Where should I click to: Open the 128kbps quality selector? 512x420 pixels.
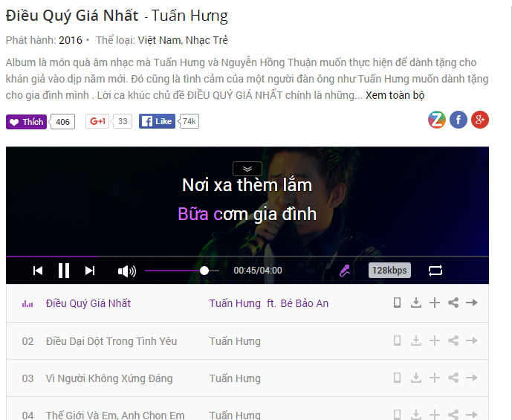coord(389,271)
